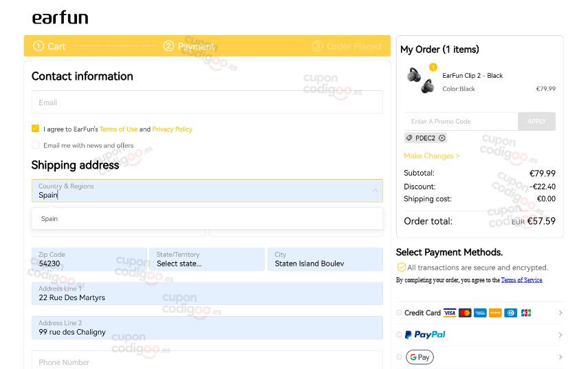This screenshot has width=588, height=369.
Task: Click the Enter A Promo Code field
Action: click(461, 121)
